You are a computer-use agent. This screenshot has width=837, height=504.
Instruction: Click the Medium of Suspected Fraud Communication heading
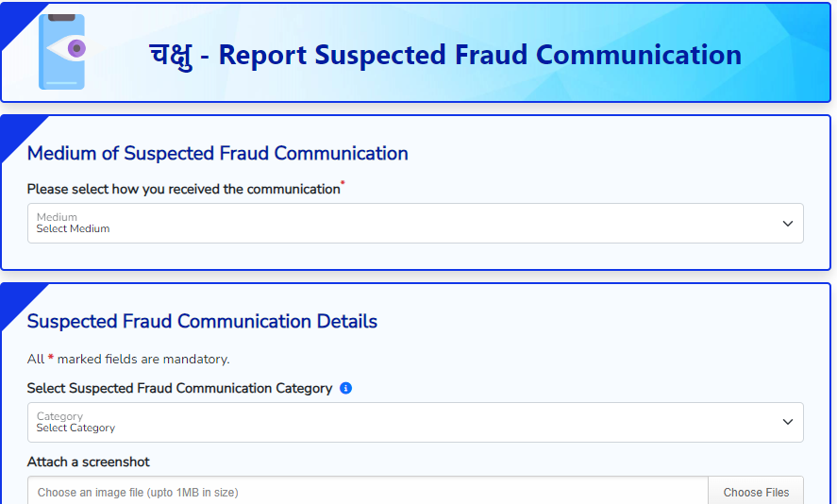pyautogui.click(x=217, y=153)
